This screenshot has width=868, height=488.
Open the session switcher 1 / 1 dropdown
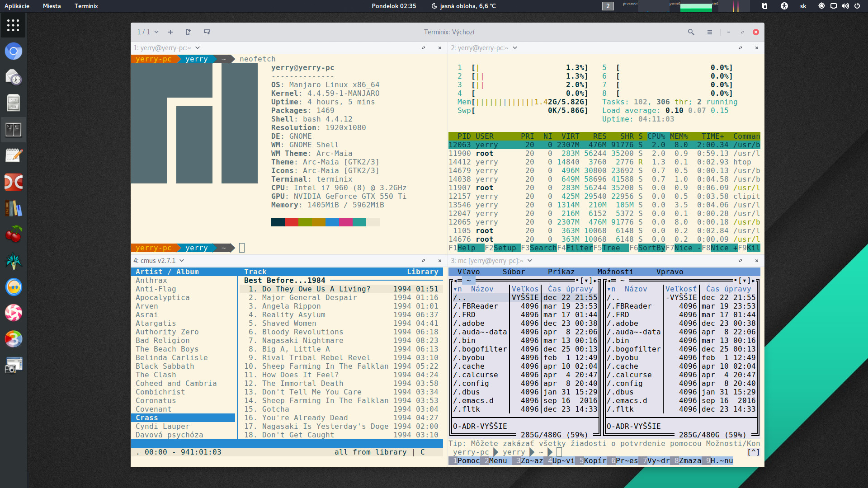(148, 32)
